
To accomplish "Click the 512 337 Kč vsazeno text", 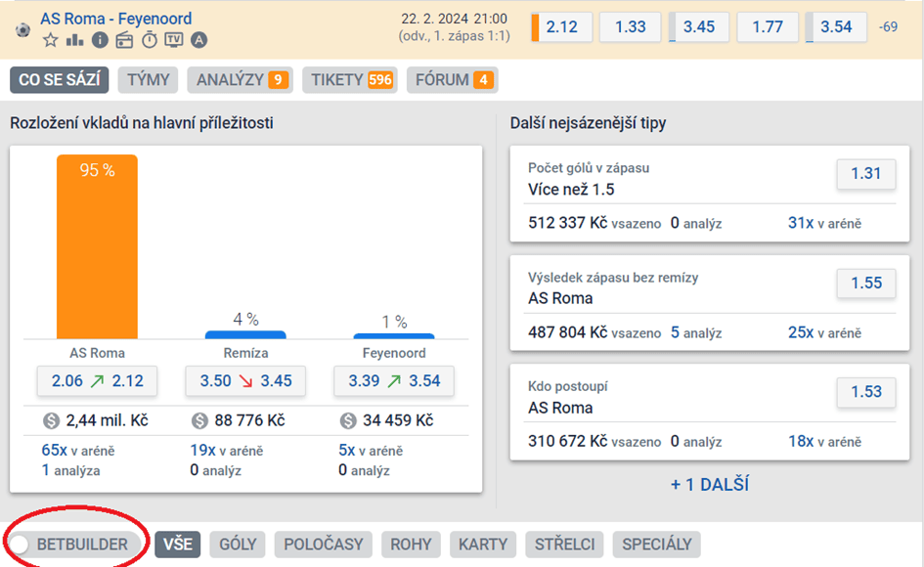I will (x=594, y=223).
